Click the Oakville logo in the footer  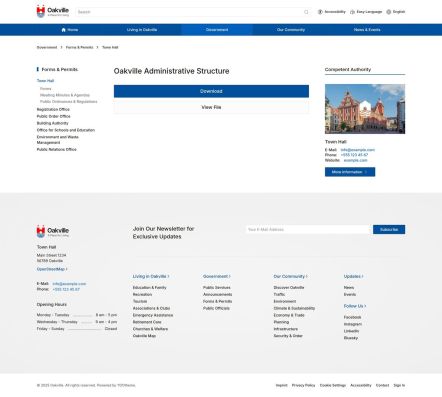[53, 231]
